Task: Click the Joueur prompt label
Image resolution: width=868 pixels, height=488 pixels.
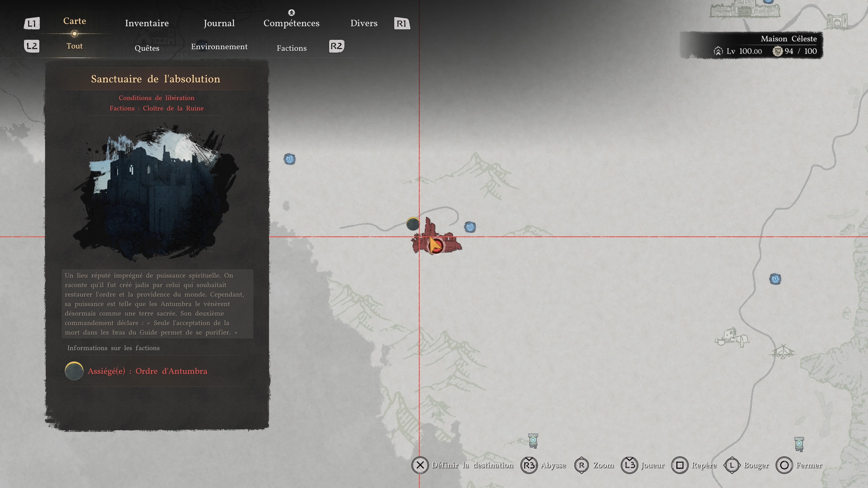Action: click(x=653, y=465)
